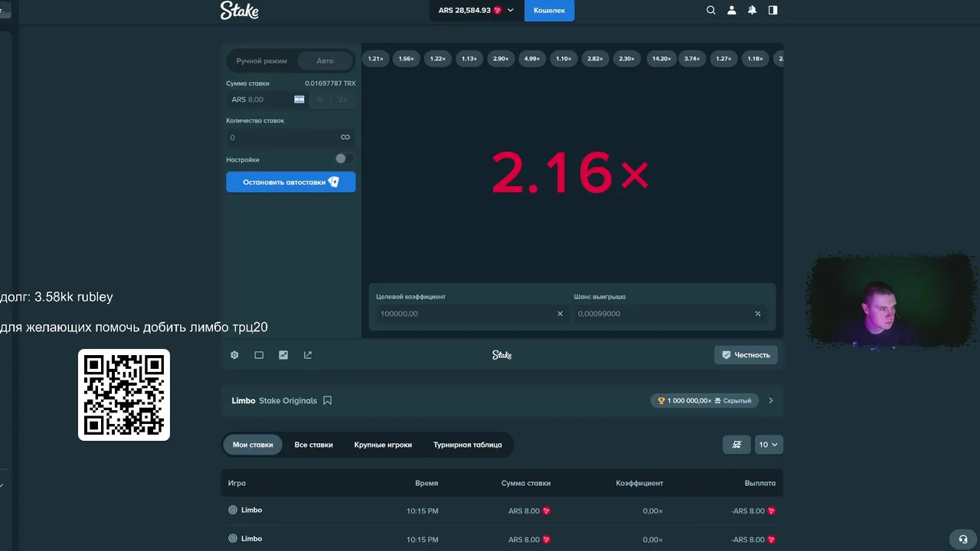This screenshot has width=980, height=551.
Task: Clear target multiplier with X icon
Action: (560, 314)
